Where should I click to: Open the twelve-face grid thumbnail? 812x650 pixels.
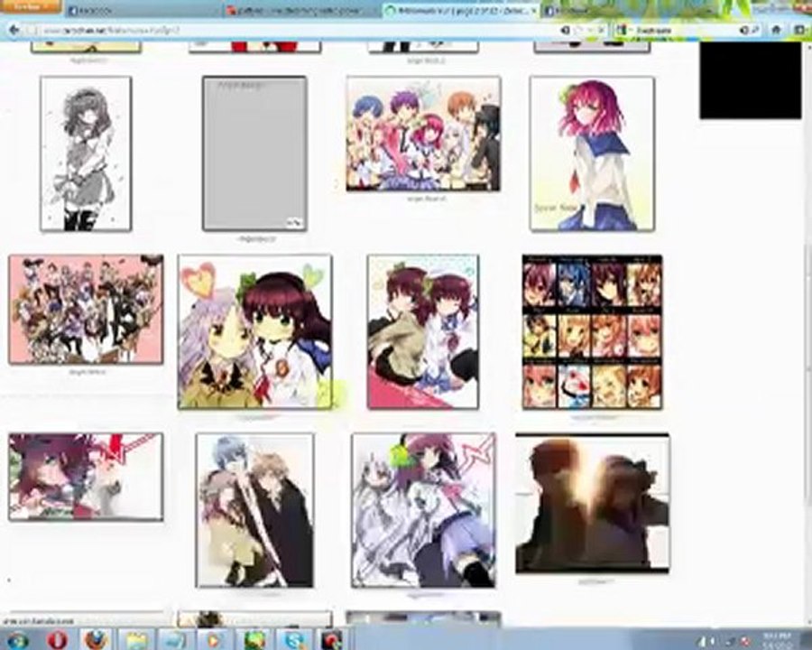(x=592, y=331)
